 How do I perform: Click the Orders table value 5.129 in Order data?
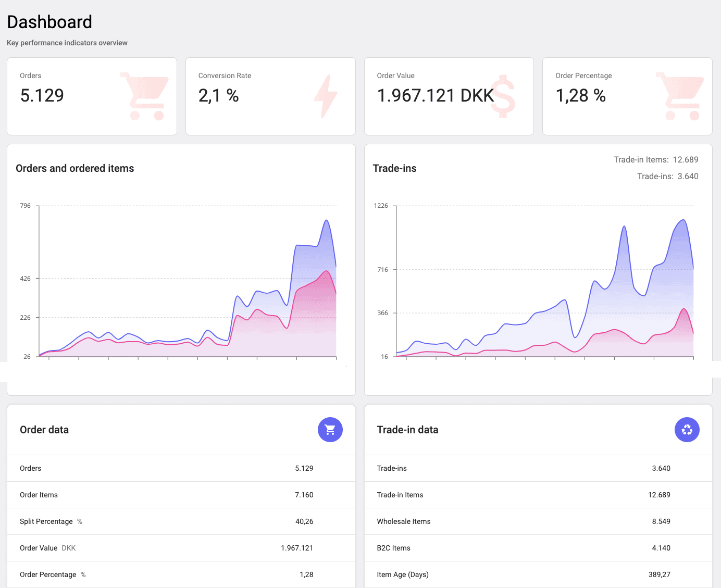click(304, 468)
